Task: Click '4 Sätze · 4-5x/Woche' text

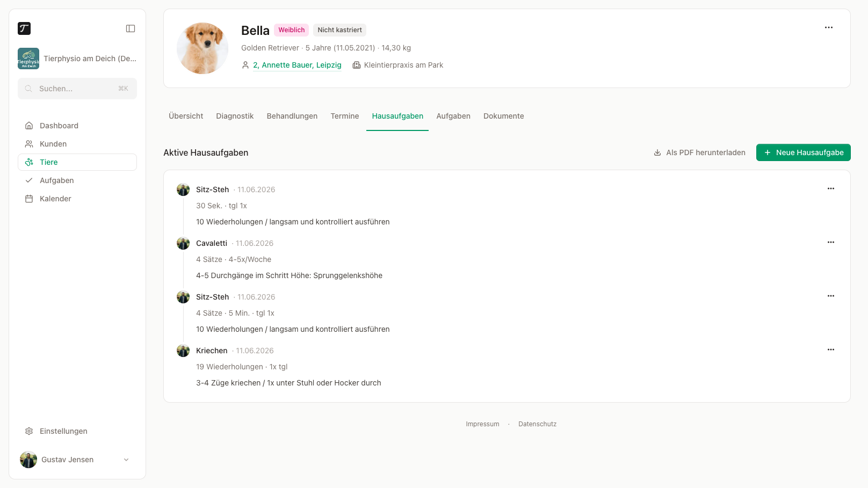Action: [x=234, y=259]
